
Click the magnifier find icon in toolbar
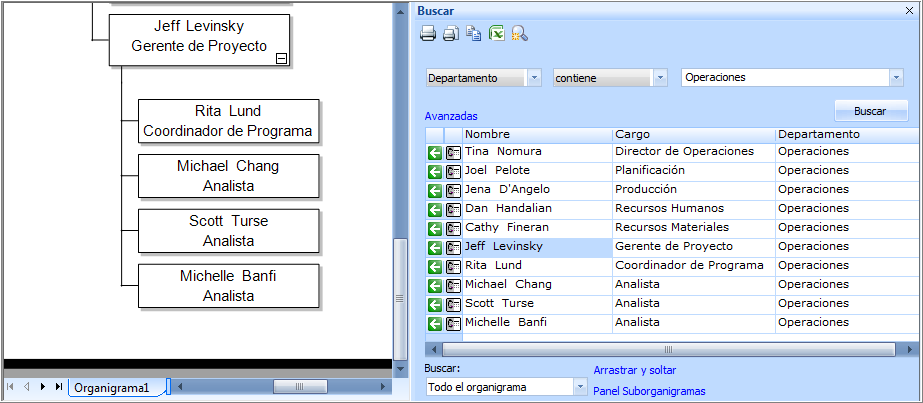click(x=519, y=34)
